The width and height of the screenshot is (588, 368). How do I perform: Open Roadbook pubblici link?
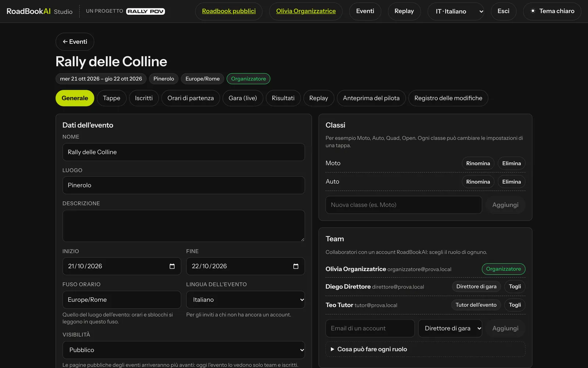tap(229, 11)
